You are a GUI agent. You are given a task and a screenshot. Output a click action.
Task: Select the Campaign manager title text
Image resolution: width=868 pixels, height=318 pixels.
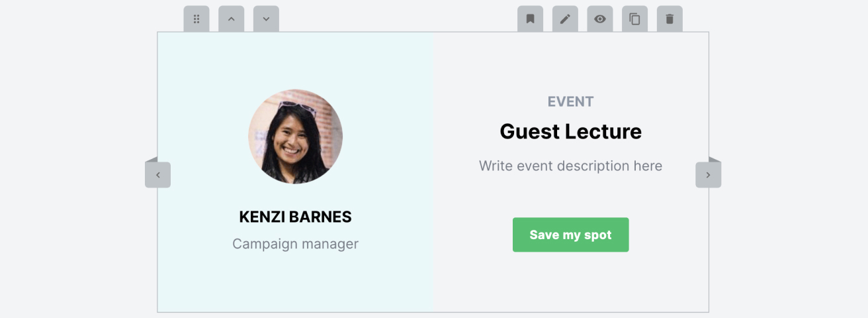295,244
